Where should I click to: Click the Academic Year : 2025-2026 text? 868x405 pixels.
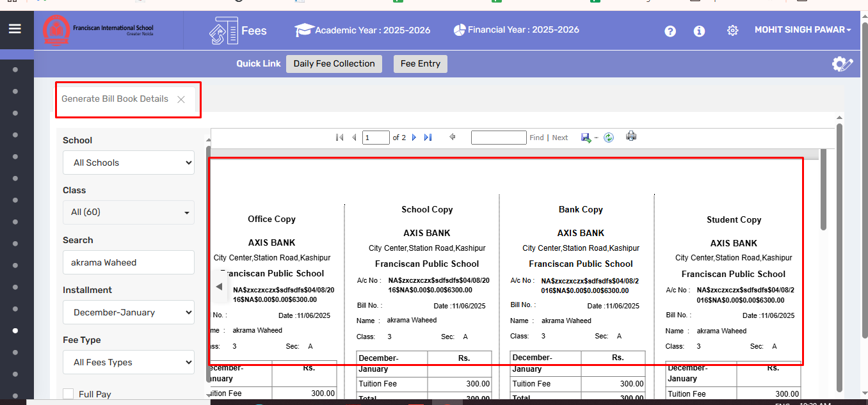pos(373,30)
